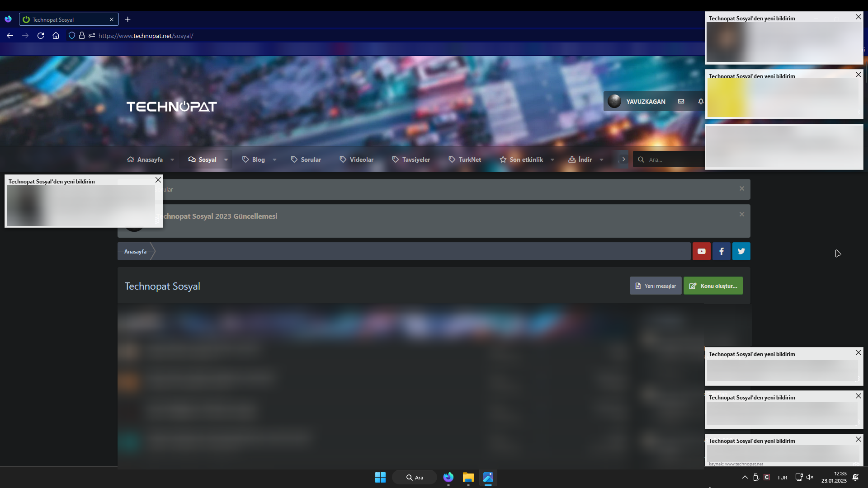The width and height of the screenshot is (868, 488).
Task: Click the Twitter bird icon button
Action: [741, 251]
